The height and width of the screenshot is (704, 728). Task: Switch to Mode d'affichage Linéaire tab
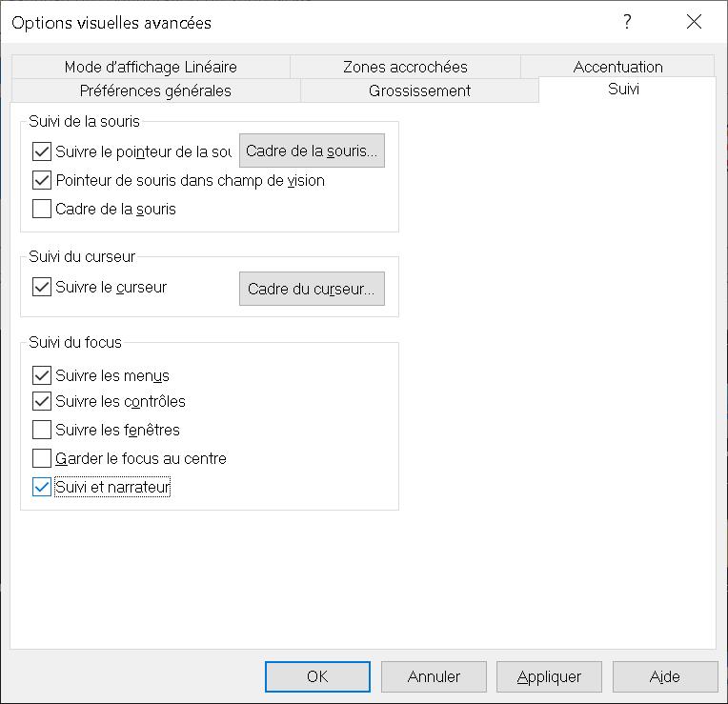pos(151,67)
